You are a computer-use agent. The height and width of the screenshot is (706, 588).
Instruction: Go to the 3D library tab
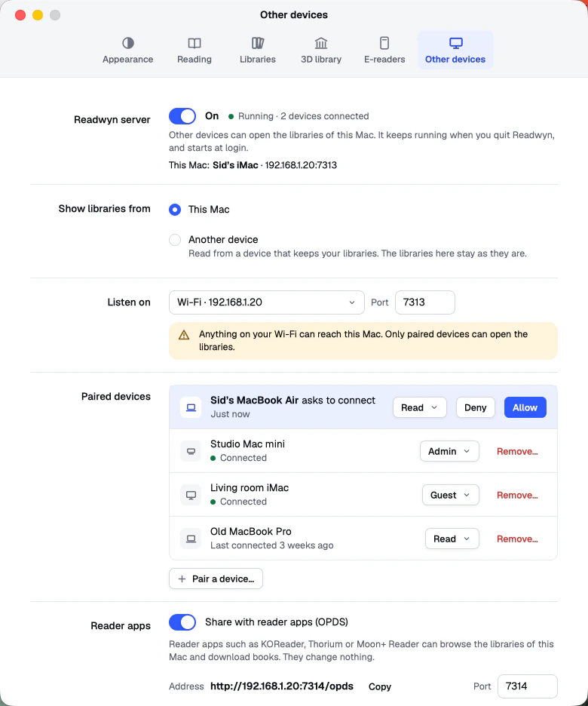[321, 50]
